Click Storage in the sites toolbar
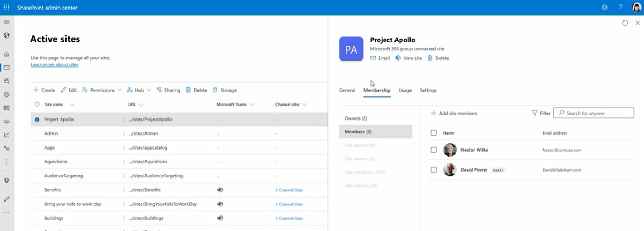This screenshot has height=231, width=644. point(224,90)
